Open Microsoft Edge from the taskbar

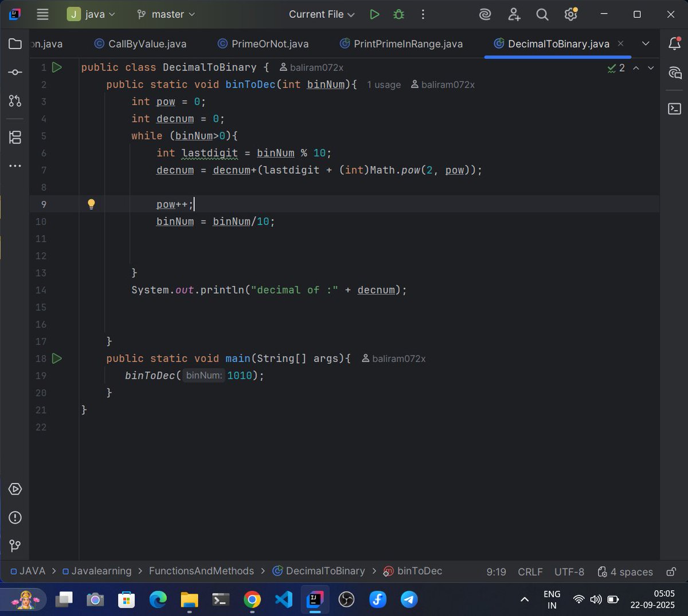[x=158, y=599]
